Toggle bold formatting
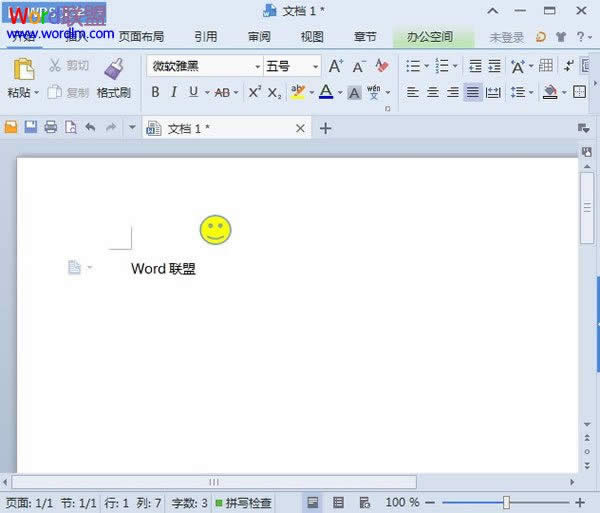This screenshot has width=600, height=513. 155,92
